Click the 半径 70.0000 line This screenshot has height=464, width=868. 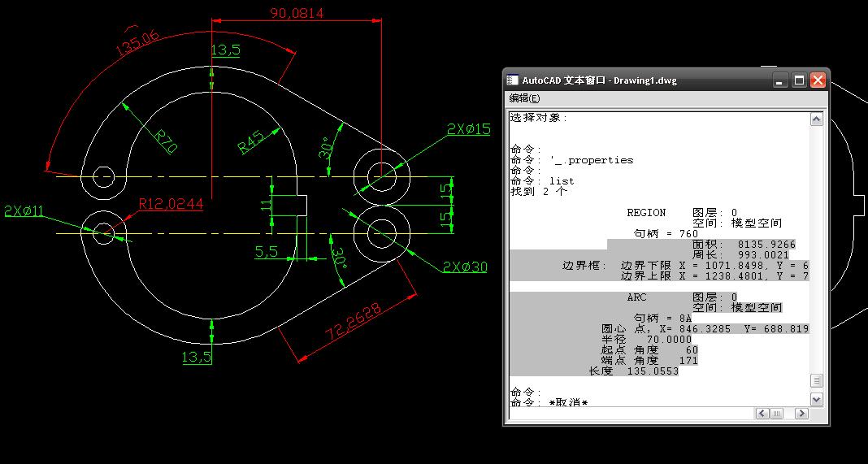pos(647,340)
